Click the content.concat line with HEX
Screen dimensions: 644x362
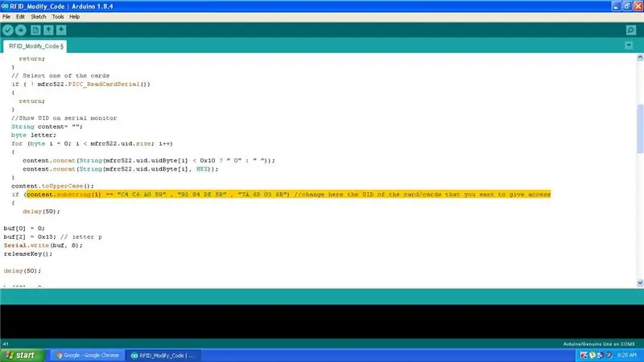coord(120,169)
